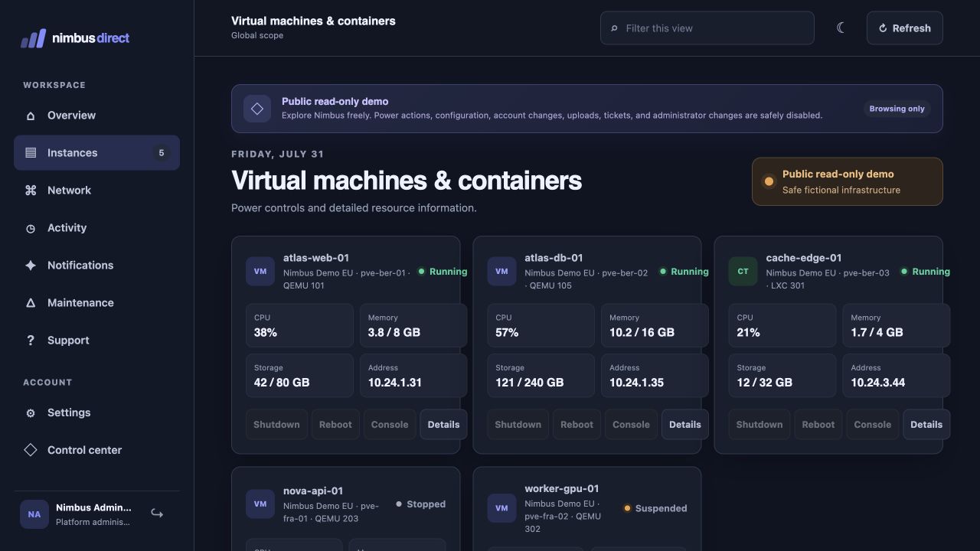The image size is (980, 551).
Task: Click Reboot on cache-edge-01
Action: coord(818,425)
